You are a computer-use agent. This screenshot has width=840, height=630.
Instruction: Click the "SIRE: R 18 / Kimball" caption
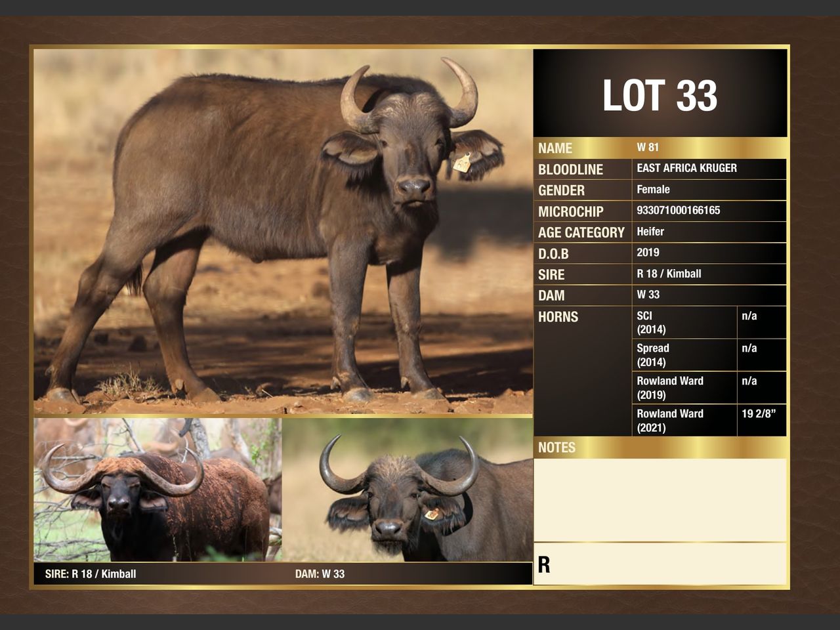(x=91, y=574)
